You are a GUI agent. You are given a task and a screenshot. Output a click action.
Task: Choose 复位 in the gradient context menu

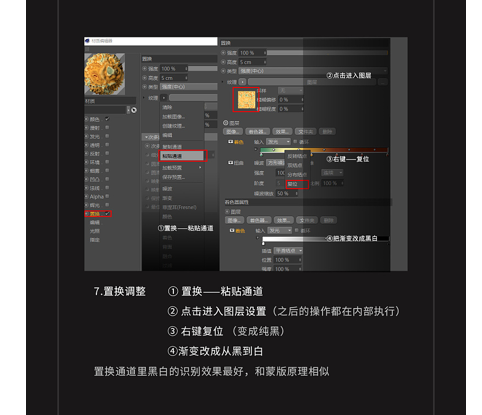coord(296,184)
